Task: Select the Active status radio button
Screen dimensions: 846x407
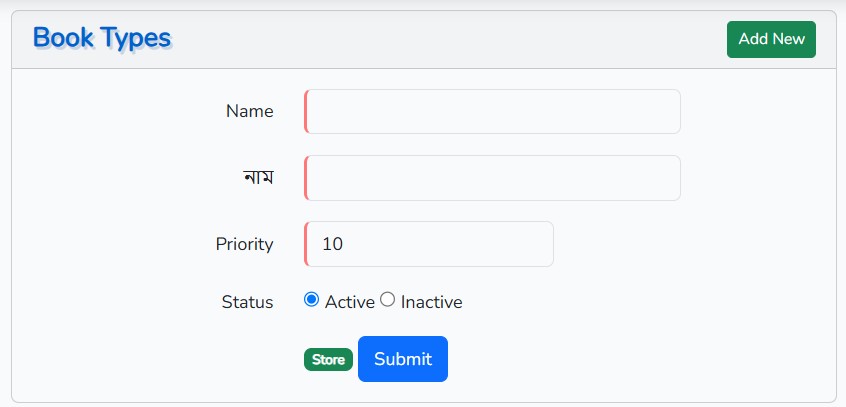Action: tap(311, 299)
